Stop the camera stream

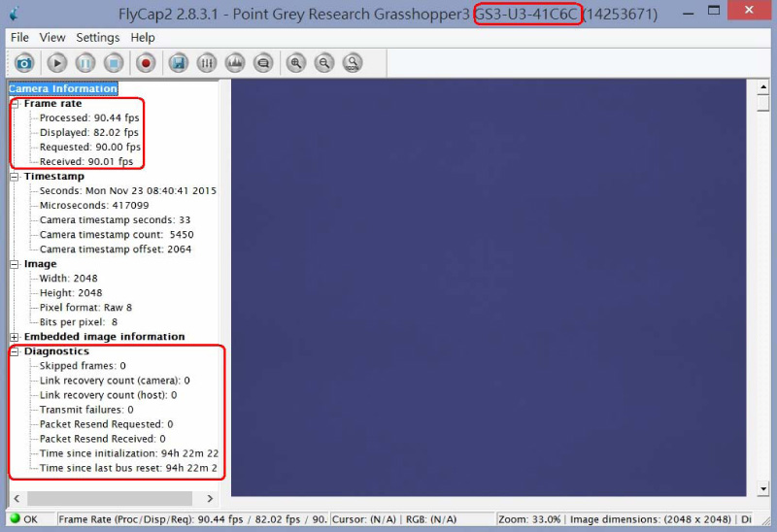click(114, 63)
